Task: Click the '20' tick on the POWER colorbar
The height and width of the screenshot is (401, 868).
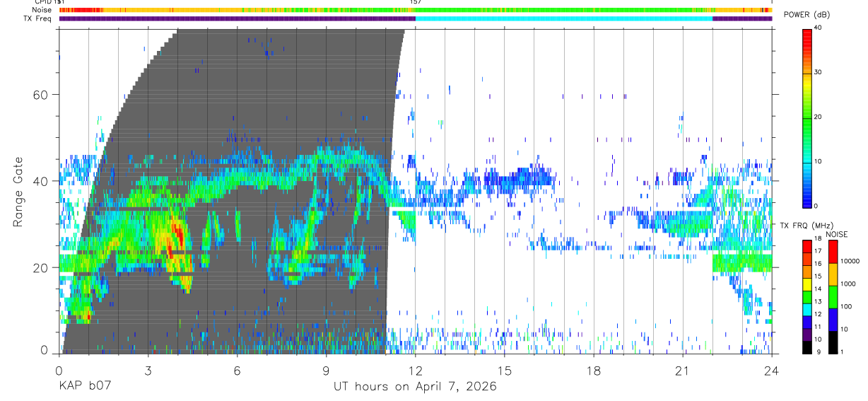Action: tap(818, 117)
